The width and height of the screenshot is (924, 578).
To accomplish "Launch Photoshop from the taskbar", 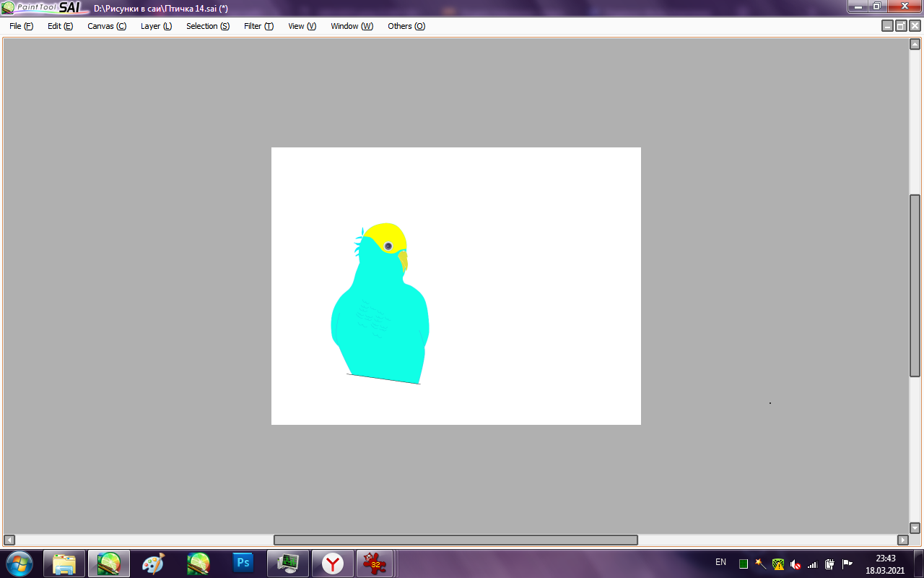I will [x=243, y=563].
